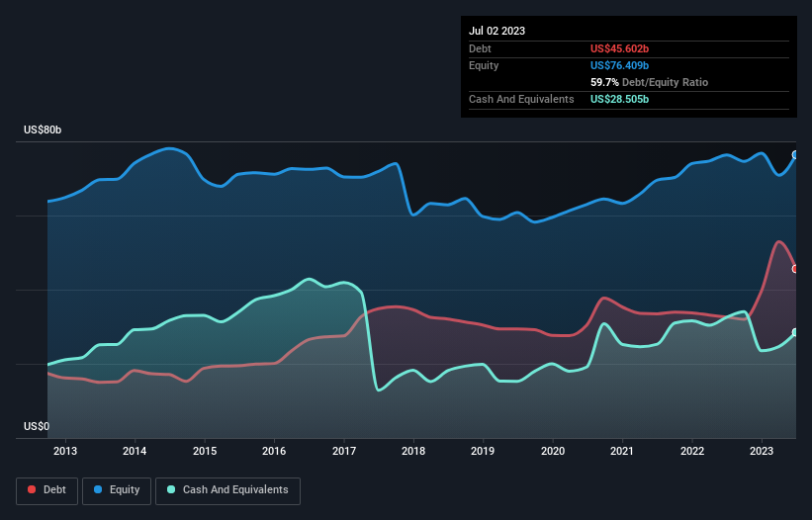This screenshot has width=812, height=520.
Task: Click the US$45.602b debt value
Action: [619, 48]
